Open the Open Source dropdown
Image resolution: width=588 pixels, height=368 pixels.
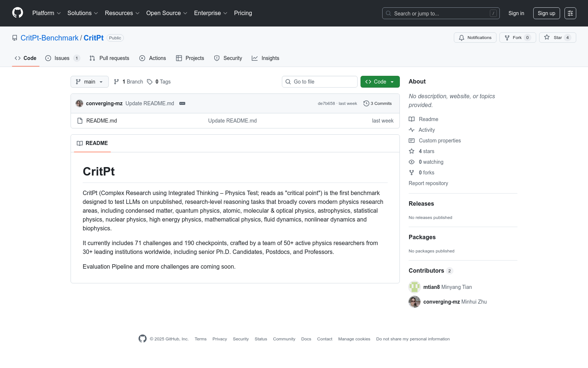[x=167, y=13]
